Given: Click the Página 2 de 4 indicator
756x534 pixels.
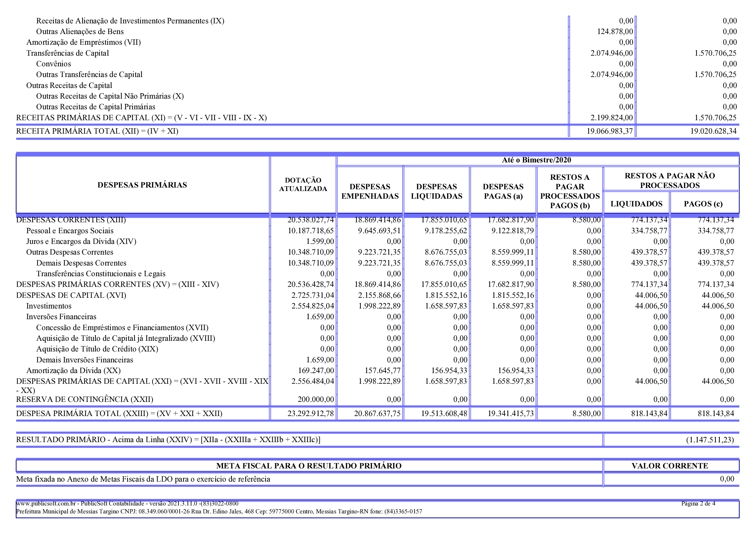Looking at the screenshot, I should [x=698, y=503].
